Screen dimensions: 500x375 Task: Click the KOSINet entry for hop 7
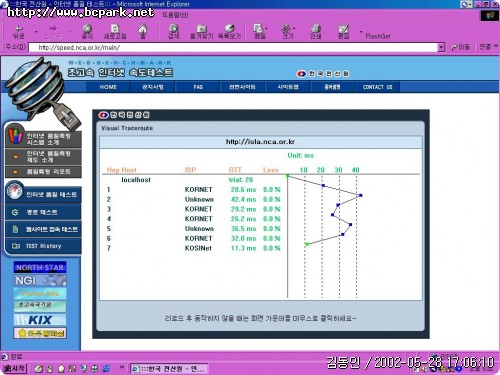pos(198,248)
